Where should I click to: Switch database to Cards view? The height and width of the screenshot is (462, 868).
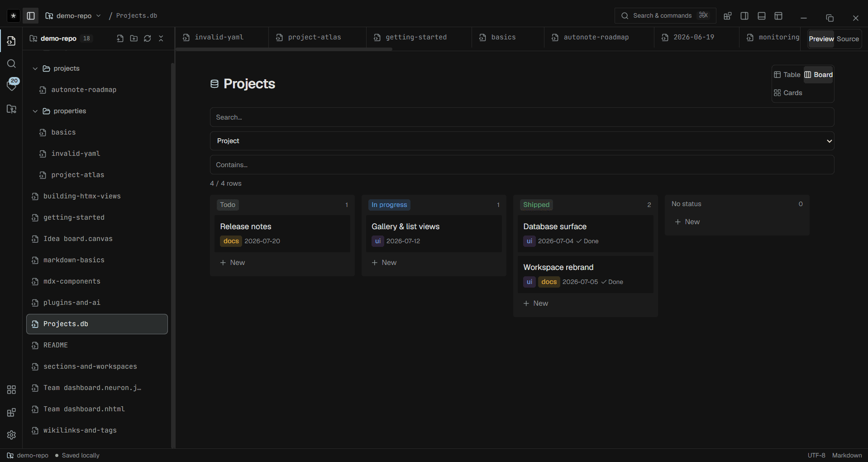788,93
